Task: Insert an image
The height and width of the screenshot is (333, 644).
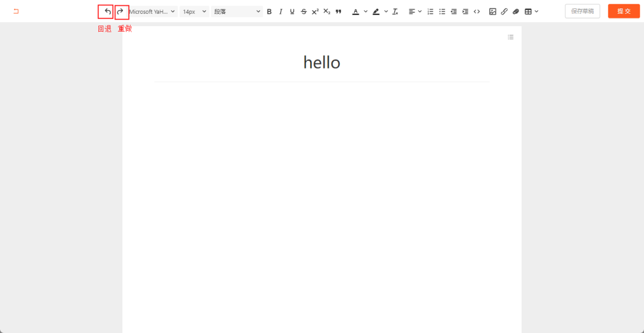Action: 493,11
